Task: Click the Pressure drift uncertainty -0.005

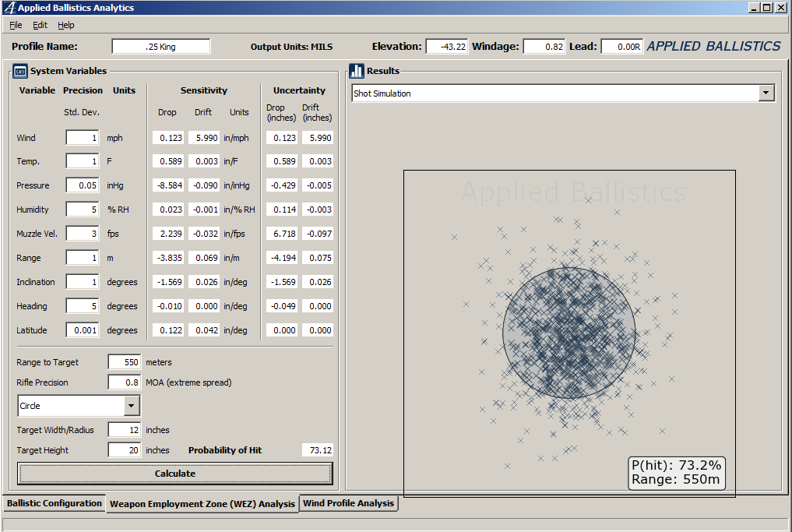Action: coord(318,185)
